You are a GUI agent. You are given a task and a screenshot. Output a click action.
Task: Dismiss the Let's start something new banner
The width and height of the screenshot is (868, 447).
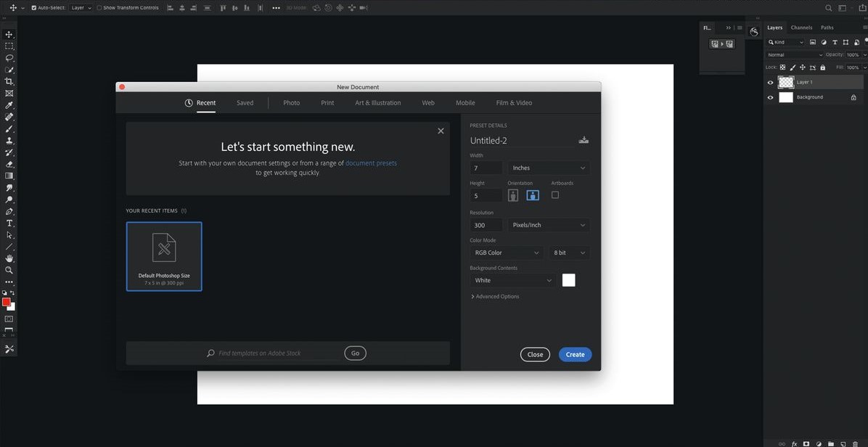point(441,131)
